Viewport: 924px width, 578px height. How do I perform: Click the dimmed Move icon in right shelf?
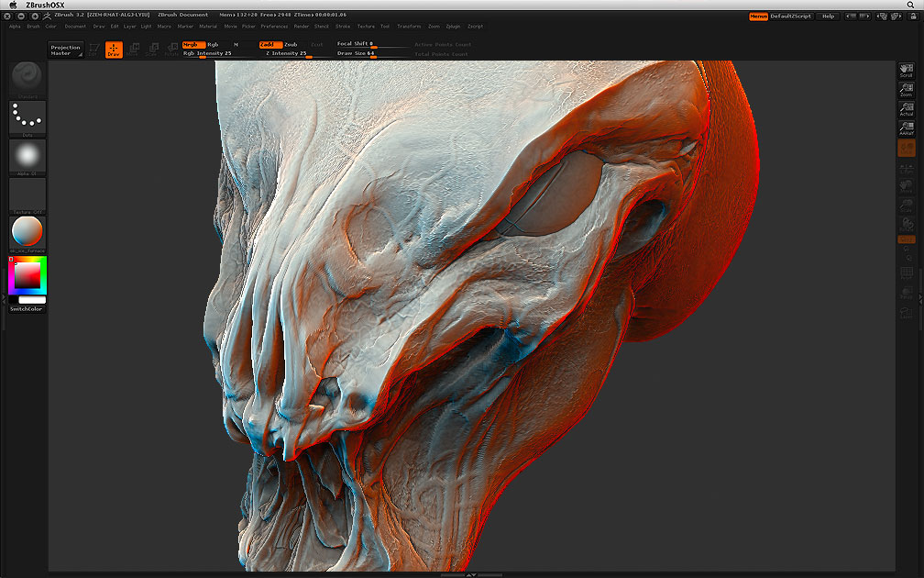tap(907, 186)
